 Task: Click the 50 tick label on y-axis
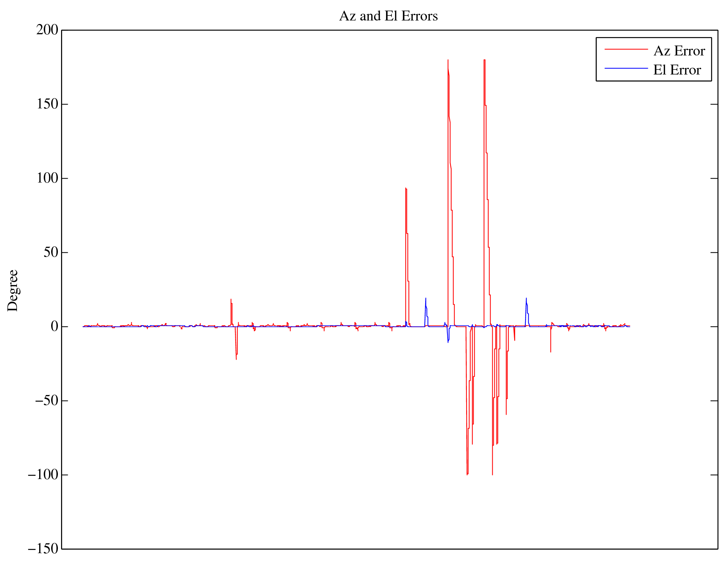tap(50, 252)
